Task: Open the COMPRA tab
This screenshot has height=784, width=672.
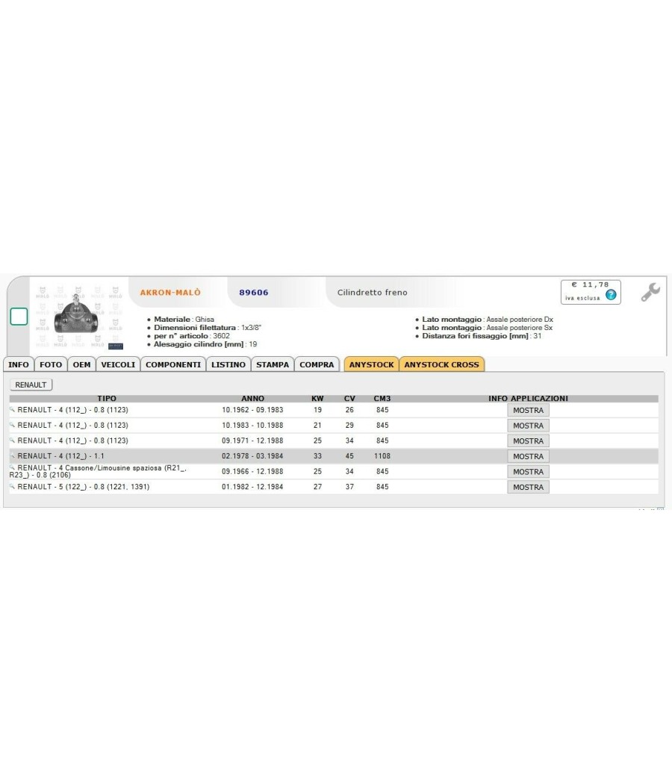Action: tap(317, 364)
